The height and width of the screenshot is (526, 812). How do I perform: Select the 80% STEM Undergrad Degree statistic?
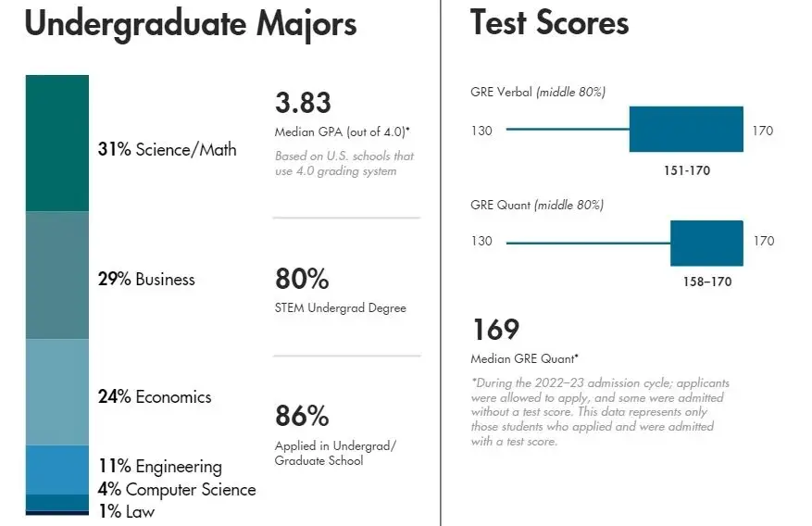[x=302, y=279]
